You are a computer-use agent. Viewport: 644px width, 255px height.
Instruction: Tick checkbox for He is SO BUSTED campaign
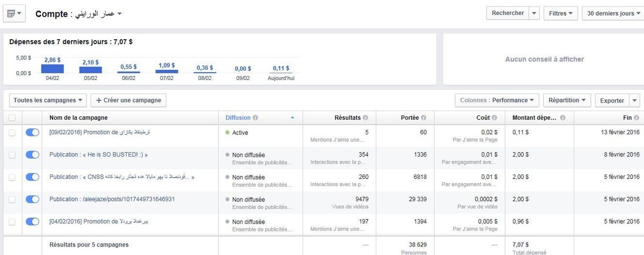[x=12, y=155]
